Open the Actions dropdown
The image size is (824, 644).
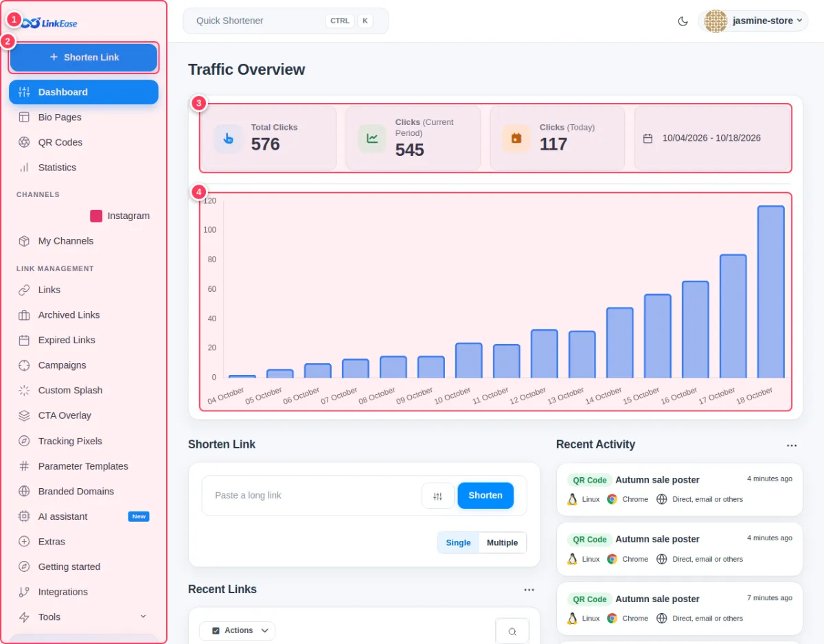(237, 631)
